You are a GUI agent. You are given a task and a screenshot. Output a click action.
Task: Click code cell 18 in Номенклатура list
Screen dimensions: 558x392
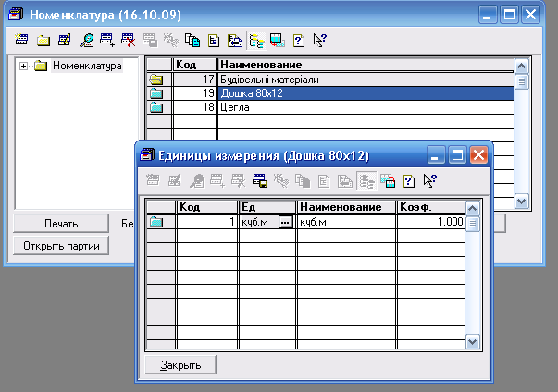pyautogui.click(x=194, y=107)
